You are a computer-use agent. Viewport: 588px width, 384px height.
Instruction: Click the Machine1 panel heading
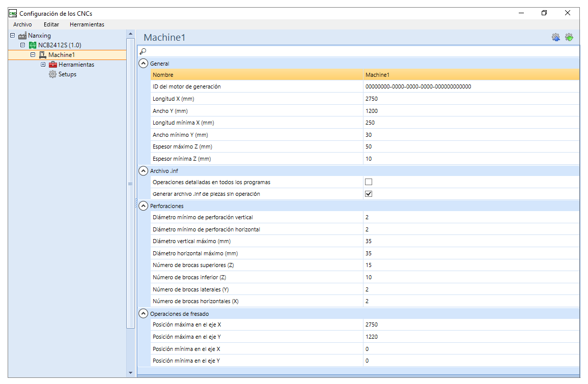(x=164, y=38)
